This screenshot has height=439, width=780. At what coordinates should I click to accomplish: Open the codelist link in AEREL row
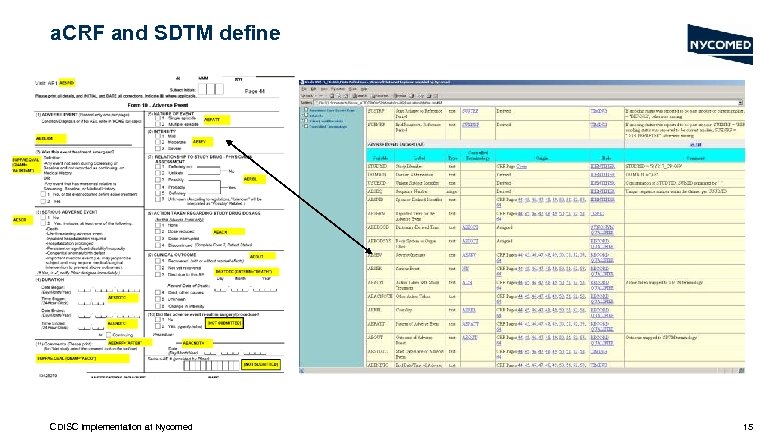pos(469,310)
